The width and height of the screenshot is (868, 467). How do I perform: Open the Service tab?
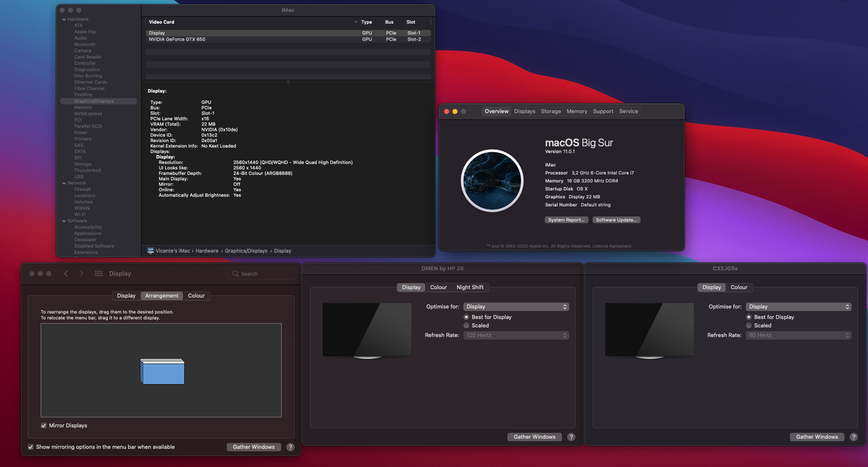(x=629, y=111)
